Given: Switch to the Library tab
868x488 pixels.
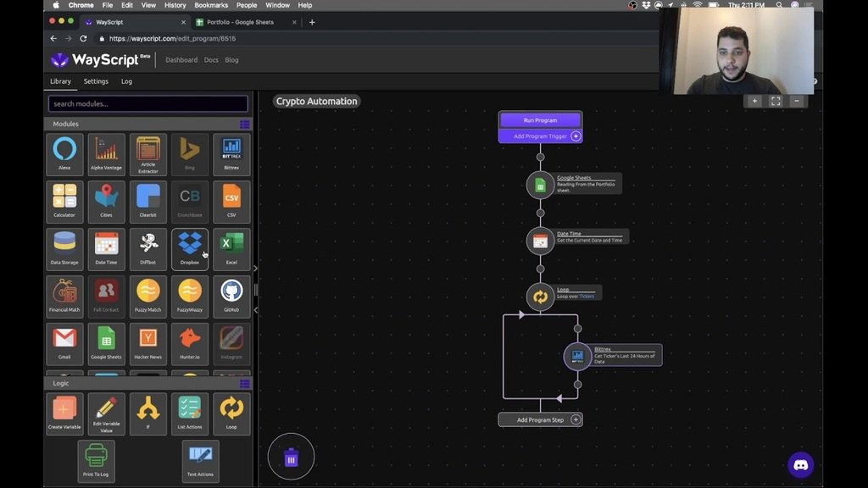Looking at the screenshot, I should pos(60,81).
